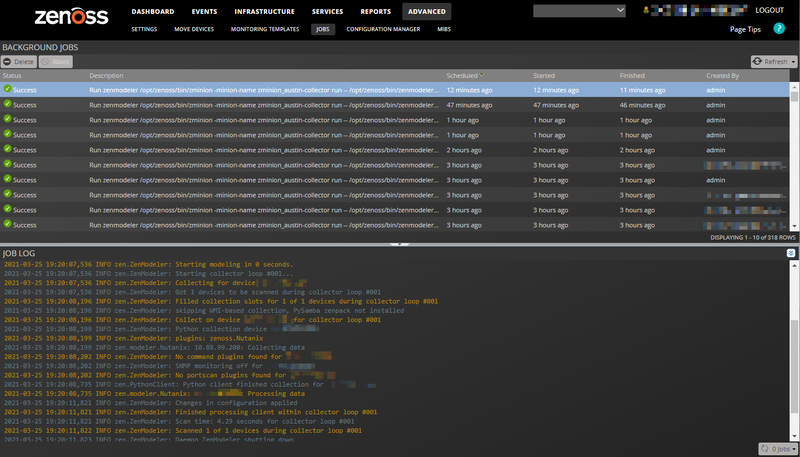The height and width of the screenshot is (457, 800).
Task: Toggle sort arrow on Scheduled column
Action: pyautogui.click(x=482, y=75)
